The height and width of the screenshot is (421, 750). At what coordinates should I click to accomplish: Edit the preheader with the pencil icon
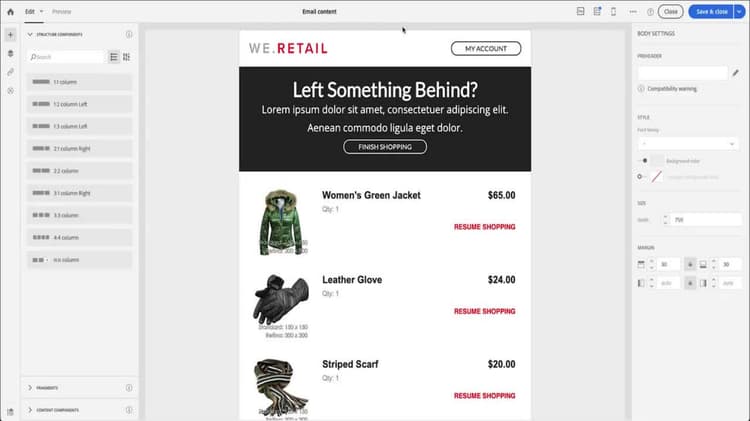[736, 73]
